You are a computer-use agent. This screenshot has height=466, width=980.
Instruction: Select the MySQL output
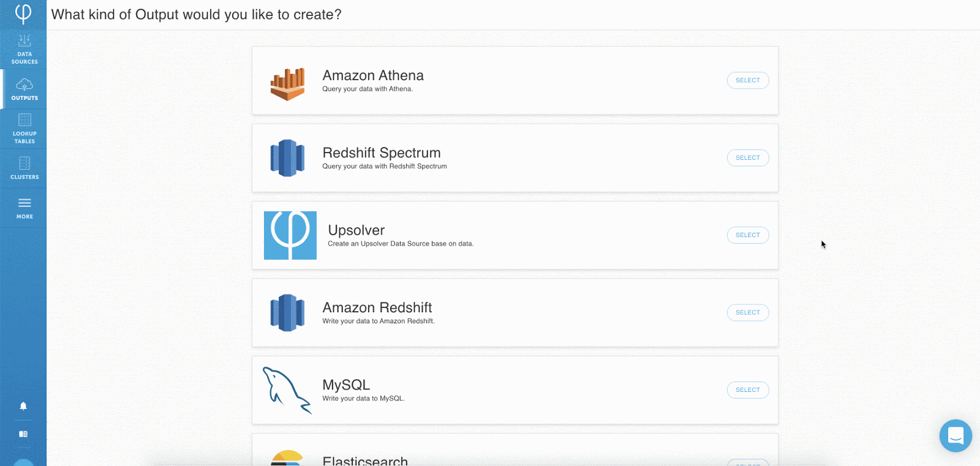(x=748, y=390)
